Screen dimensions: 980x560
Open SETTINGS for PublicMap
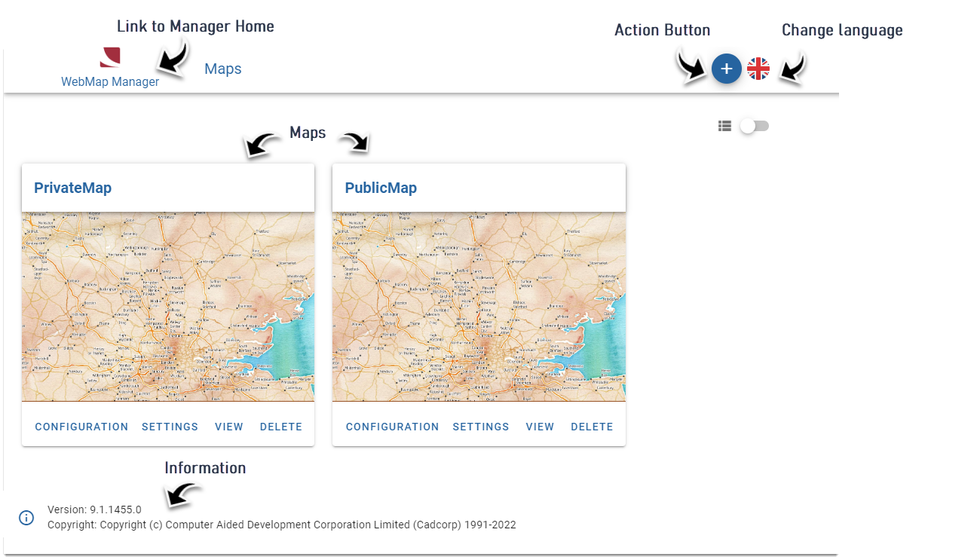click(481, 427)
